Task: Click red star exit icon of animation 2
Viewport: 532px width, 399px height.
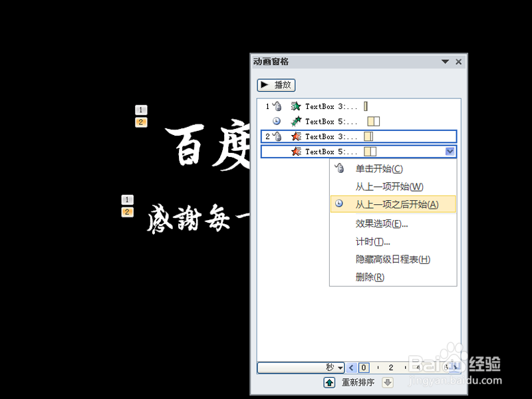Action: pyautogui.click(x=296, y=136)
